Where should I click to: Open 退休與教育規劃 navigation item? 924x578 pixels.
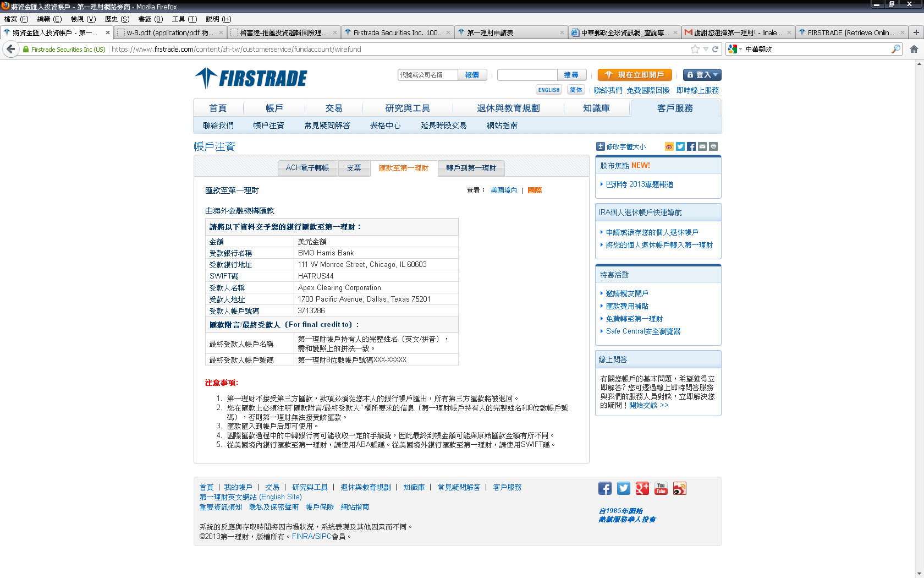pos(508,108)
